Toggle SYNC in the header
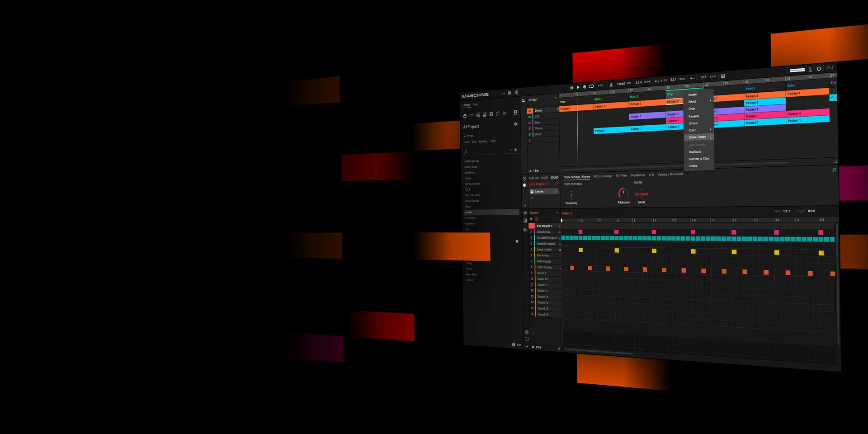The image size is (868, 434). pos(713,76)
